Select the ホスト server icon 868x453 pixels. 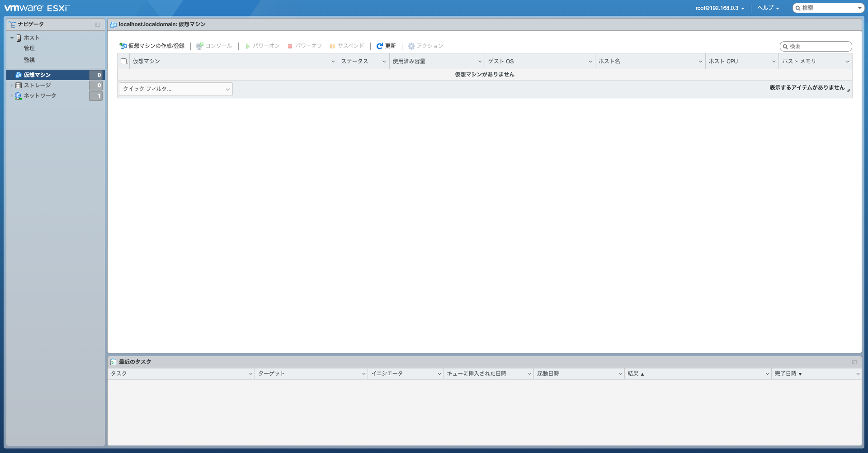coord(19,38)
